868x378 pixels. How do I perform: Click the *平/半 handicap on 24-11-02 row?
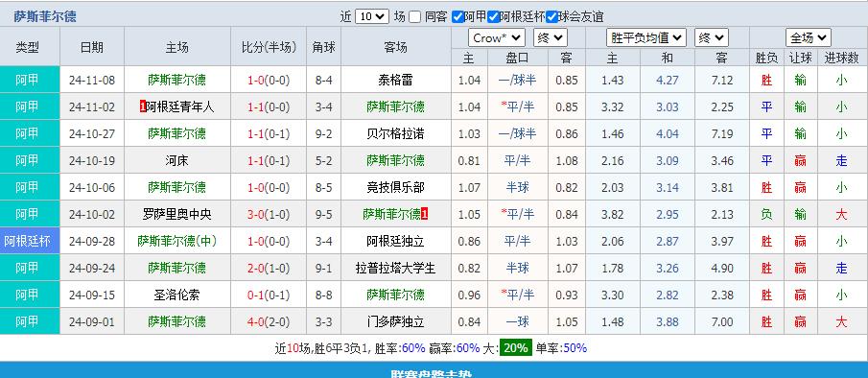(x=518, y=106)
